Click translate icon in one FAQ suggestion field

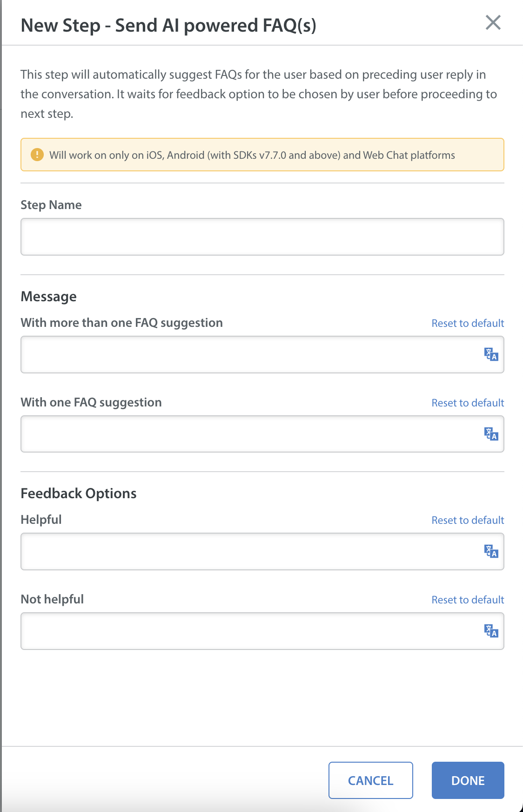point(491,434)
